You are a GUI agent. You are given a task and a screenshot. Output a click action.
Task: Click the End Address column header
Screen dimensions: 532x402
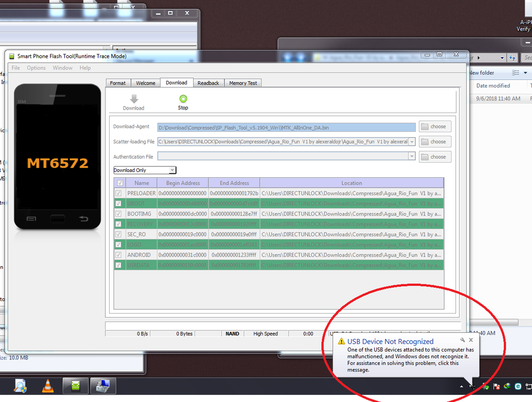pyautogui.click(x=234, y=183)
